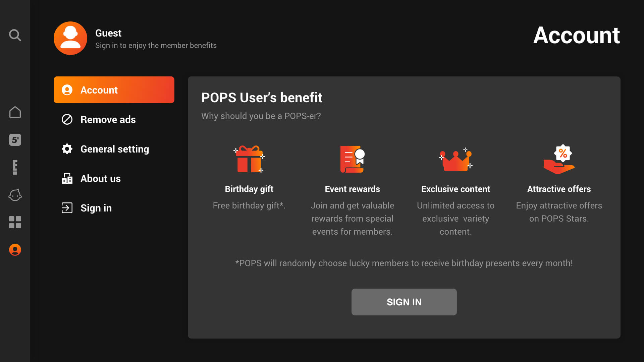Click the 'Exclusive content' title text
The image size is (644, 362).
click(456, 189)
